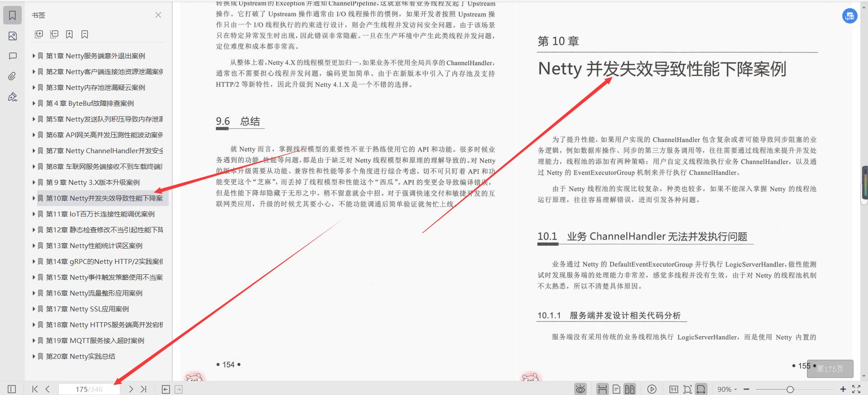Image resolution: width=868 pixels, height=395 pixels.
Task: Open bookmark 第13章 Netty性能统计误区案例
Action: [x=94, y=246]
